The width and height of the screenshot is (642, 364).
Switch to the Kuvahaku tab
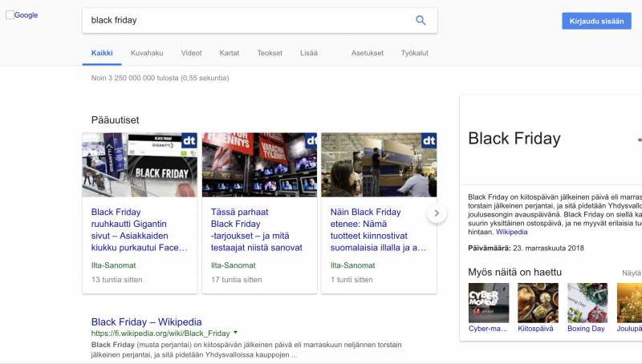click(x=147, y=53)
